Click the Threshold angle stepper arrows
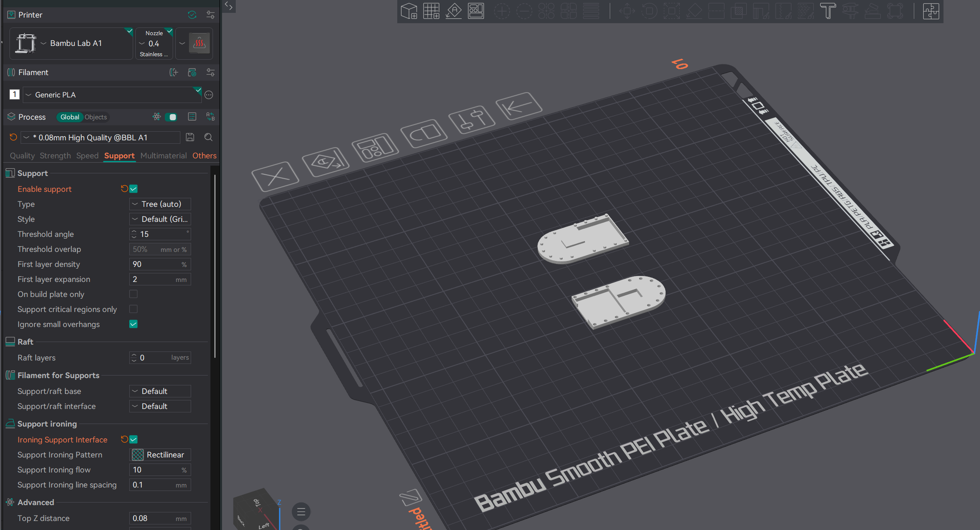Image resolution: width=980 pixels, height=530 pixels. [134, 234]
